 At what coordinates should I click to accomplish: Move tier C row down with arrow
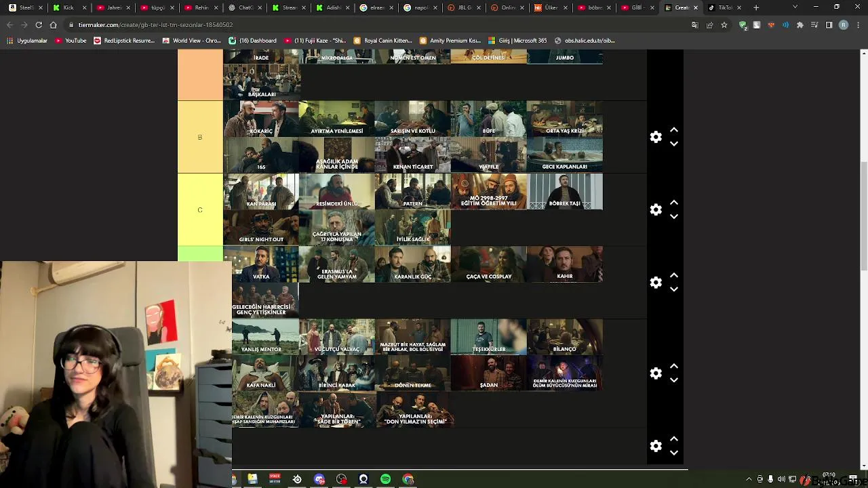[x=674, y=217]
